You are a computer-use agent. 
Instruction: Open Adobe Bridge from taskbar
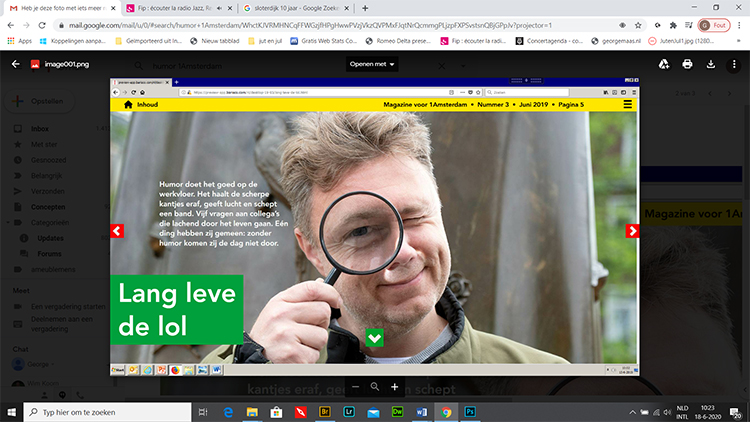[x=325, y=412]
